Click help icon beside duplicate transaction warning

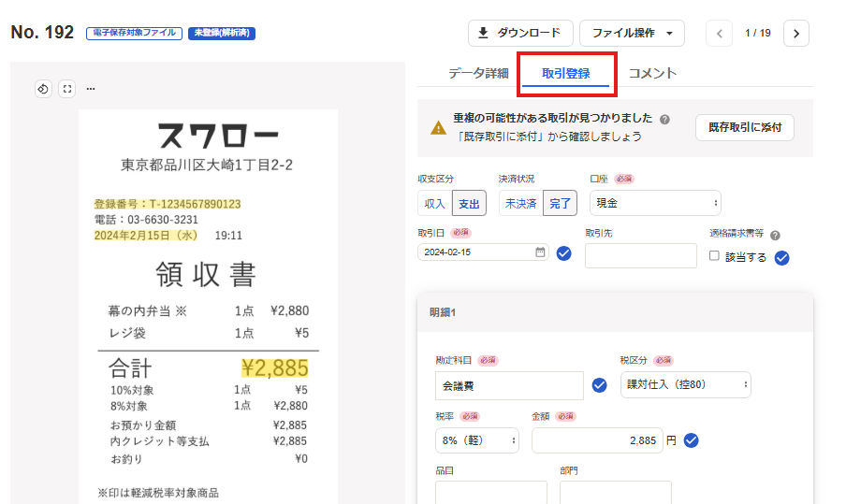(664, 120)
